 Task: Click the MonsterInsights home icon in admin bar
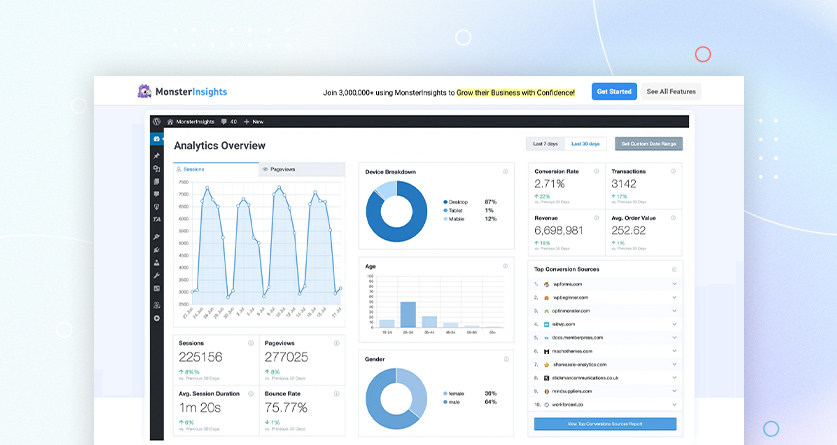pyautogui.click(x=170, y=121)
